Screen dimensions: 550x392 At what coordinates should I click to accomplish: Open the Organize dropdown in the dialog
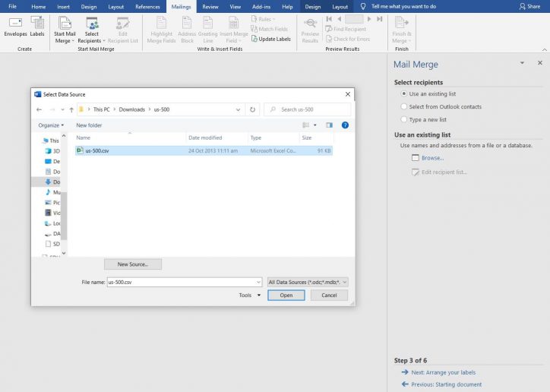(x=51, y=125)
